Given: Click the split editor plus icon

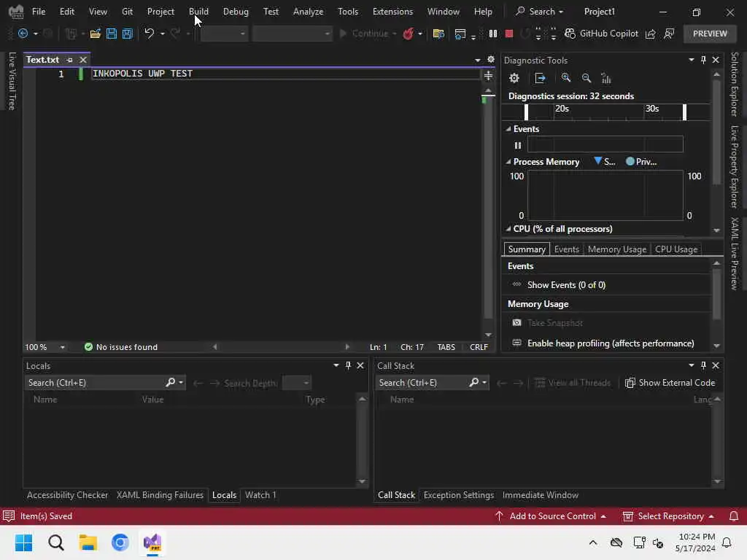Looking at the screenshot, I should coord(488,76).
